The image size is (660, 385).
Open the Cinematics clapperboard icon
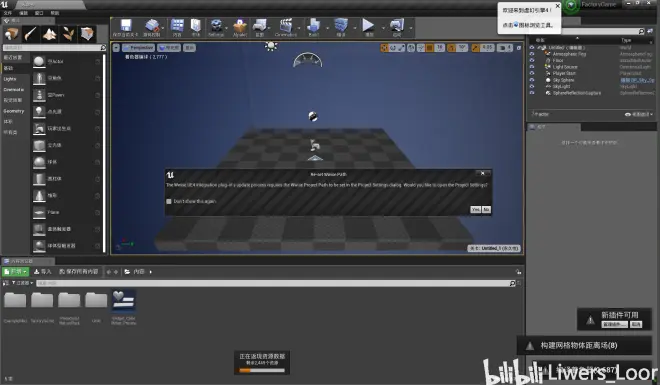click(x=286, y=25)
